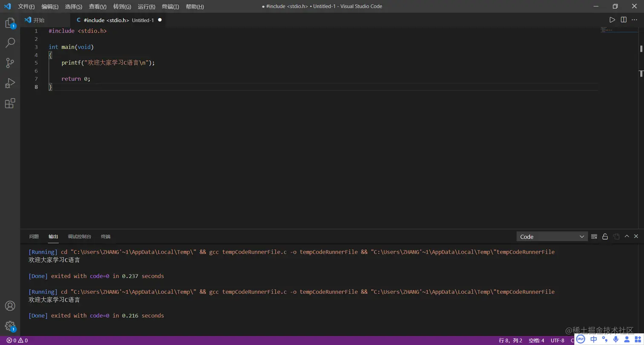Toggle the output scroll lock icon
Image resolution: width=644 pixels, height=345 pixels.
click(605, 237)
